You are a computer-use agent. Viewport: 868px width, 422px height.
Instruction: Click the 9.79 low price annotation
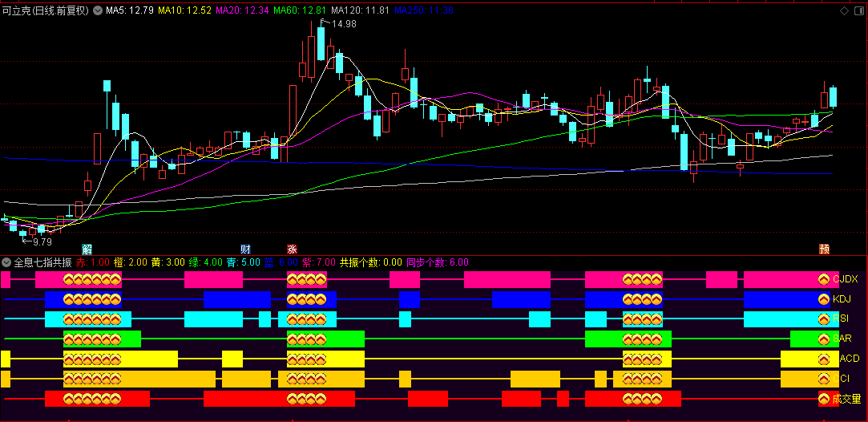click(x=42, y=242)
